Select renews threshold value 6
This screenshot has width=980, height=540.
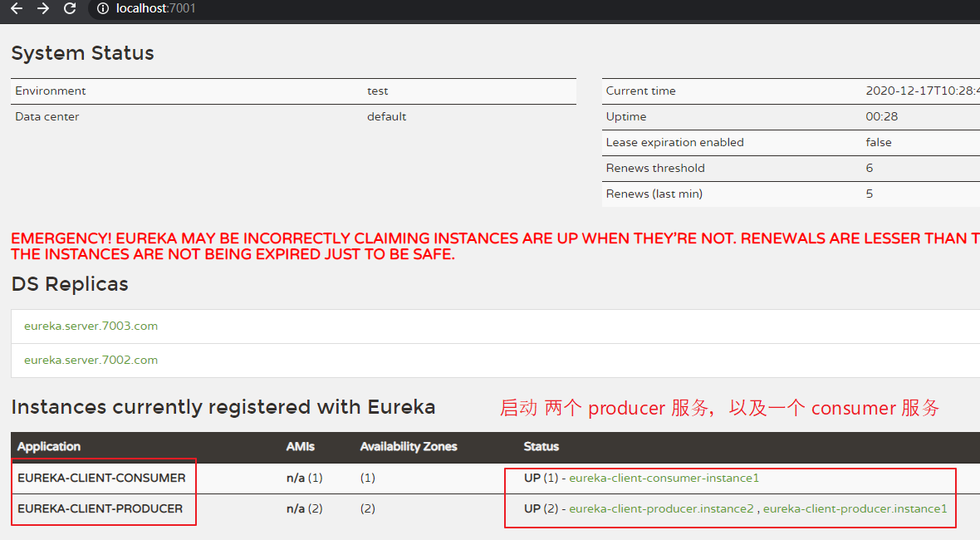coord(870,168)
